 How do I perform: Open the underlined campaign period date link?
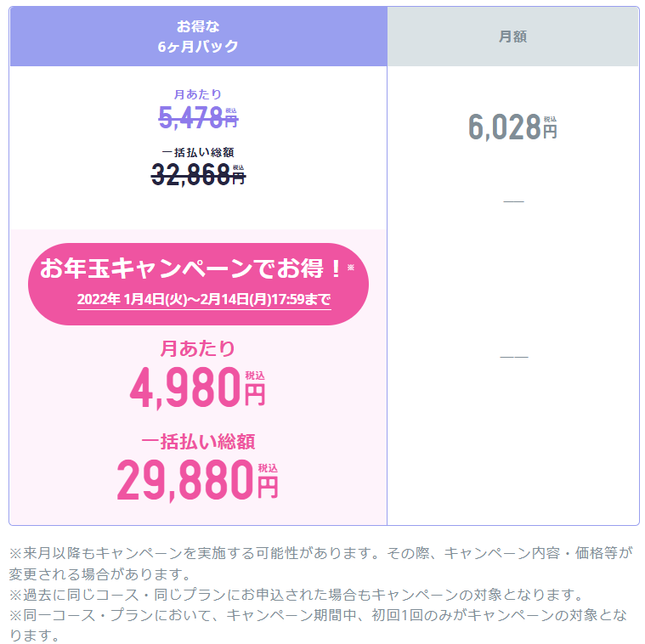pyautogui.click(x=204, y=299)
